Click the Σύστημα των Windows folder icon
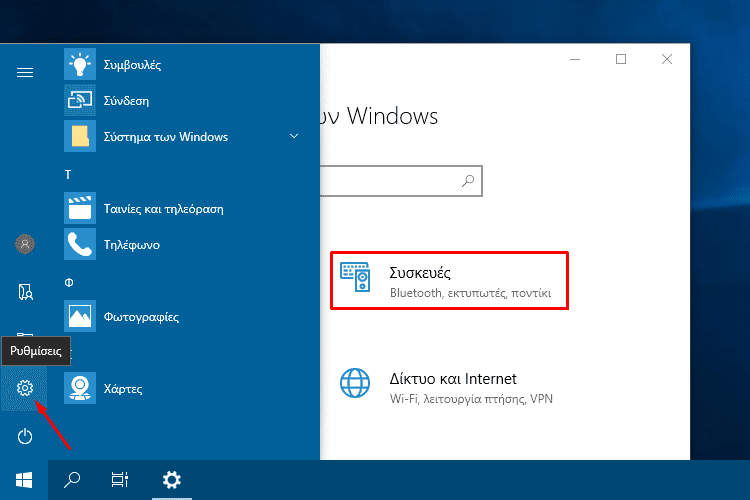The image size is (750, 500). point(80,136)
